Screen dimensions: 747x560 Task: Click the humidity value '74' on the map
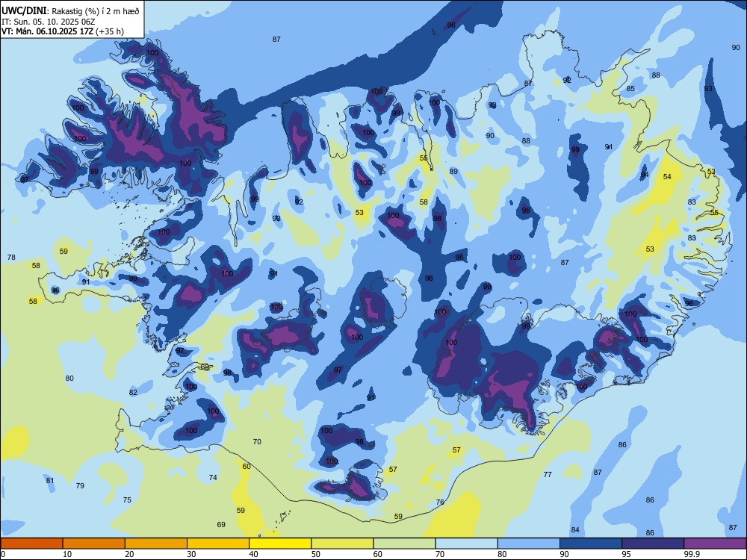pyautogui.click(x=213, y=478)
